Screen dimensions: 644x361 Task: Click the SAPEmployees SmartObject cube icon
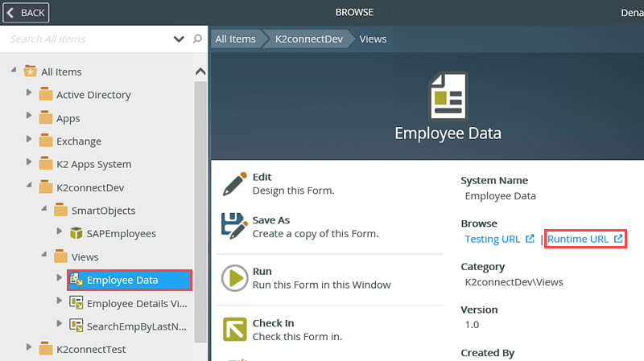pyautogui.click(x=76, y=233)
